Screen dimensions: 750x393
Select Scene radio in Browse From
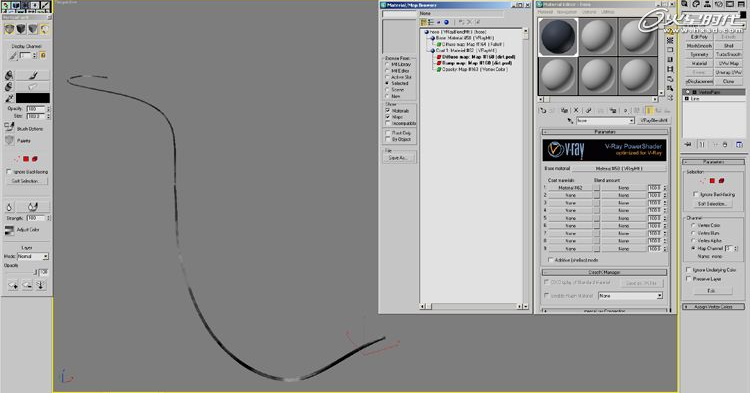point(387,89)
